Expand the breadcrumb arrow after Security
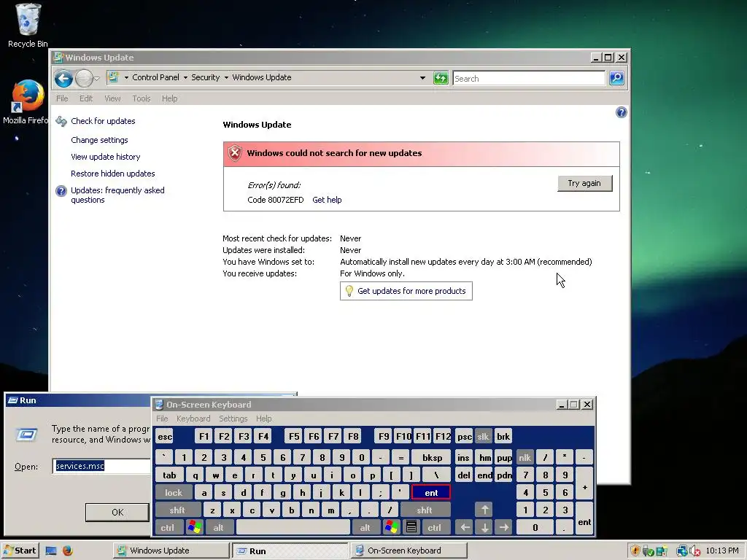 (x=226, y=77)
